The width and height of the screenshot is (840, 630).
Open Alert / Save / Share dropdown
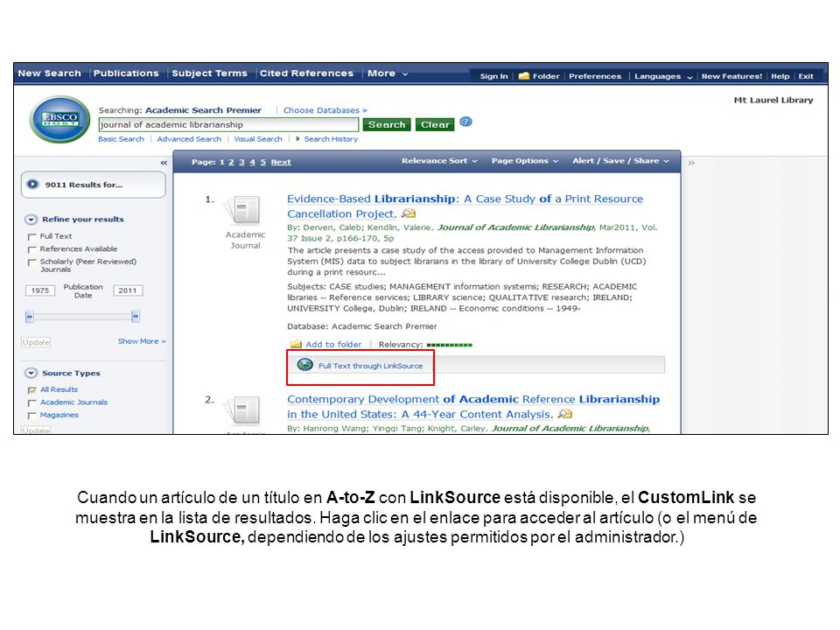620,161
